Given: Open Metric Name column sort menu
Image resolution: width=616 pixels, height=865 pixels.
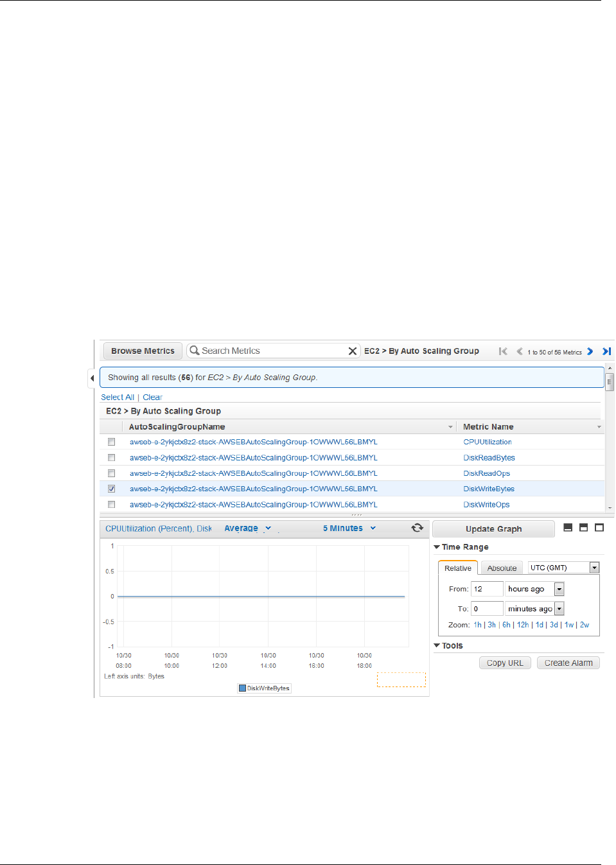Looking at the screenshot, I should pyautogui.click(x=599, y=427).
